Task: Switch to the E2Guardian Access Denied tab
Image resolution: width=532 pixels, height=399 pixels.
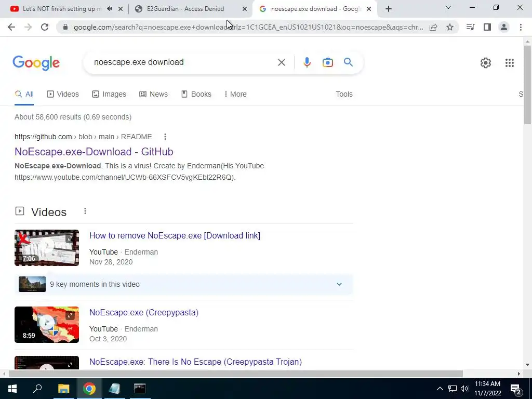Action: pyautogui.click(x=185, y=9)
